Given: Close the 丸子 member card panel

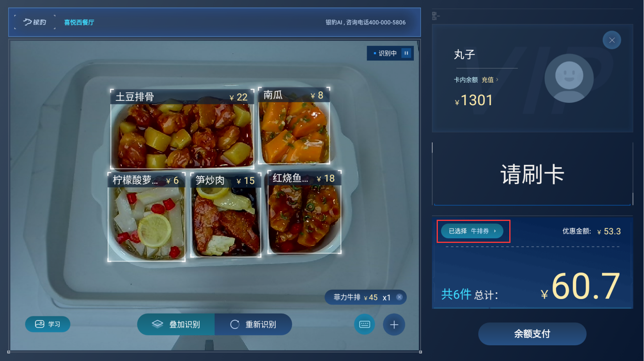Looking at the screenshot, I should (612, 40).
